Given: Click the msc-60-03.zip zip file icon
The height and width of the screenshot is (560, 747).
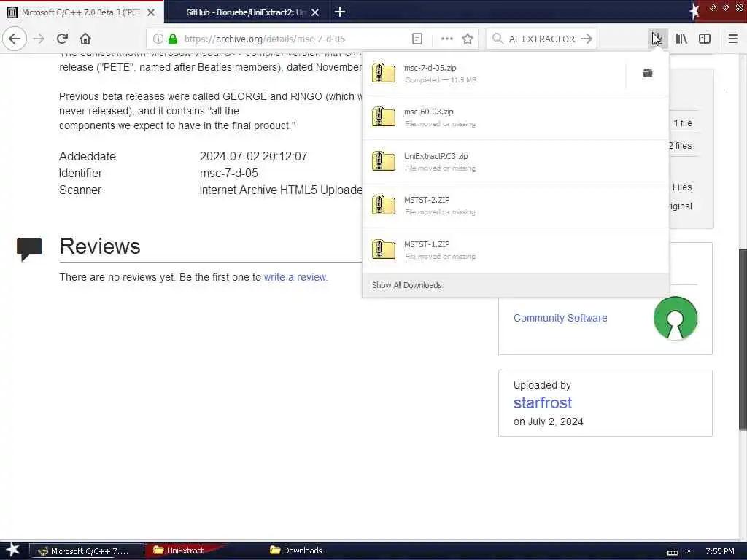Looking at the screenshot, I should point(384,117).
